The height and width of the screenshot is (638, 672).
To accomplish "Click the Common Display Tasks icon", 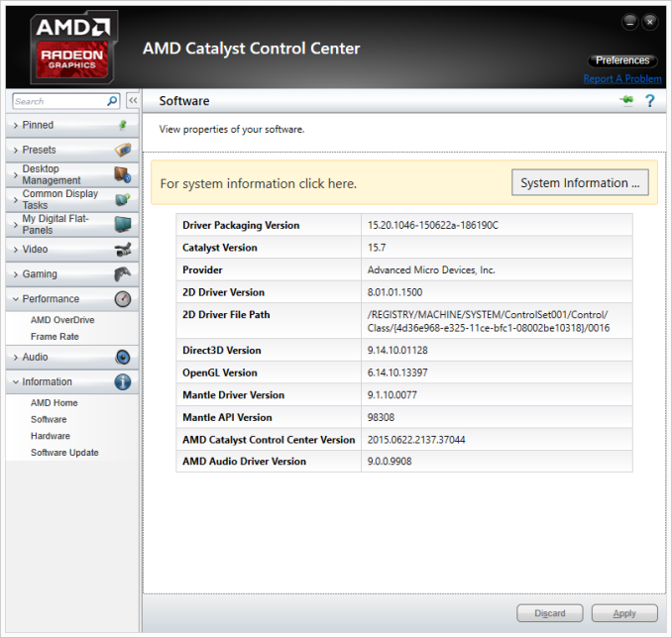I will [x=123, y=199].
